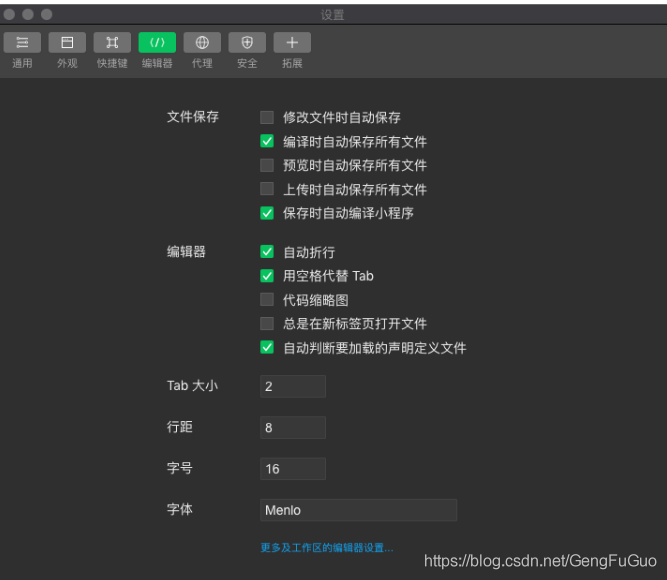Click the 字体 label
Viewport: 667px width, 580px height.
[x=180, y=509]
